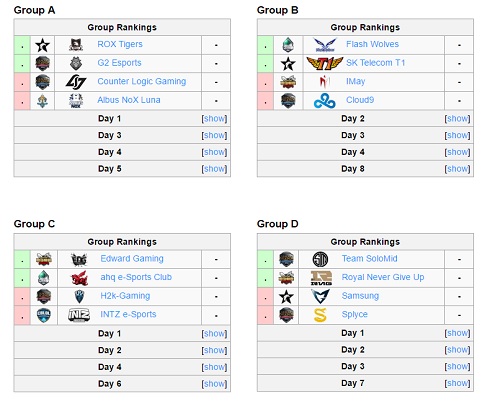The height and width of the screenshot is (404, 495).
Task: Open the H2k-Gaming team link
Action: tap(125, 296)
